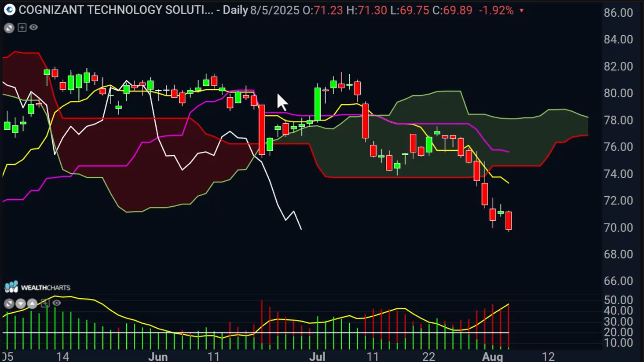Click the 66.00 price axis label

pos(618,281)
